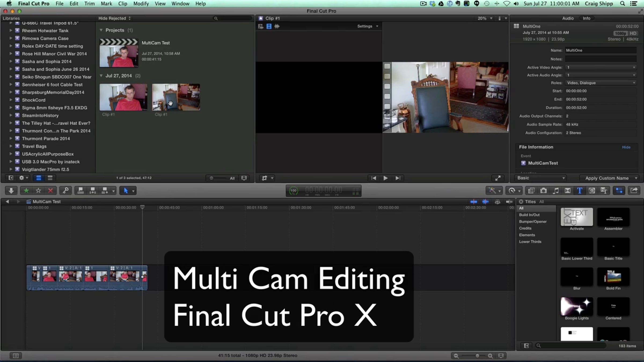
Task: Toggle the Inspector pane button
Action: 619,191
